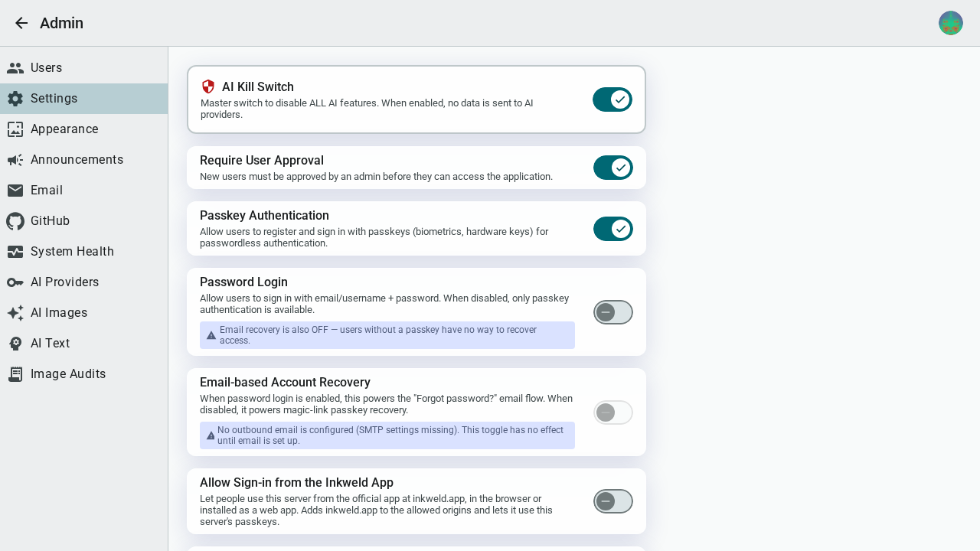Click the Admin page title
Screen dimensions: 980x551
pos(61,23)
